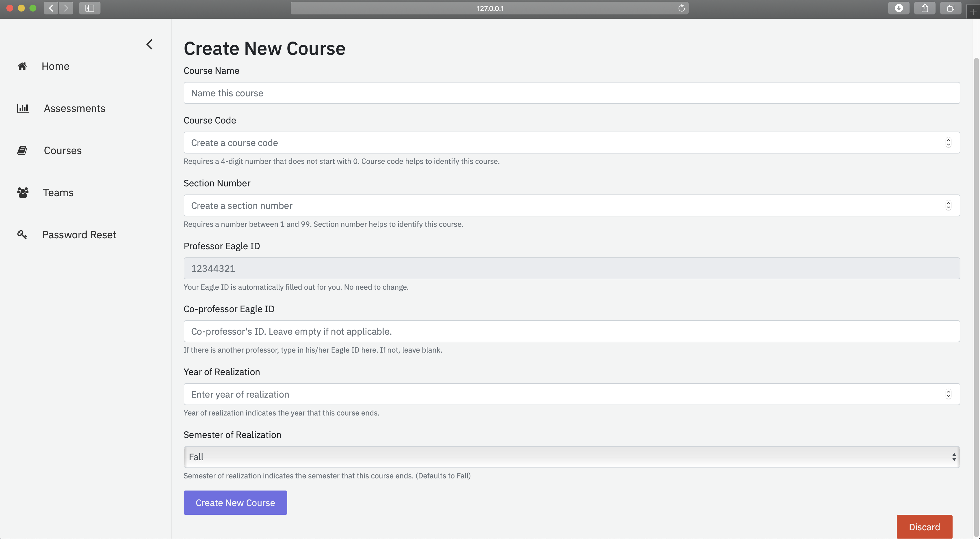Click the Year of Realization stepper arrows
Image resolution: width=980 pixels, height=539 pixels.
948,394
